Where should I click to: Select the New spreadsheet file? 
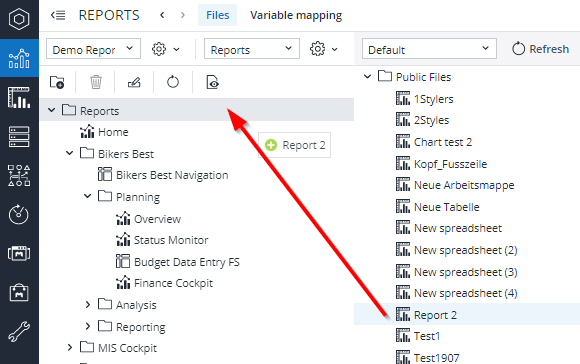tap(458, 228)
